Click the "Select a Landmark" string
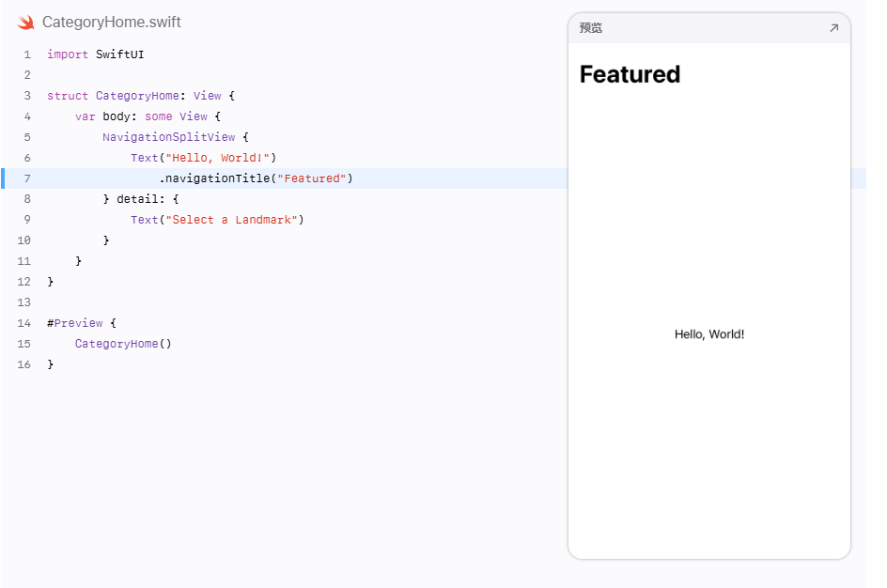887x588 pixels. [231, 220]
